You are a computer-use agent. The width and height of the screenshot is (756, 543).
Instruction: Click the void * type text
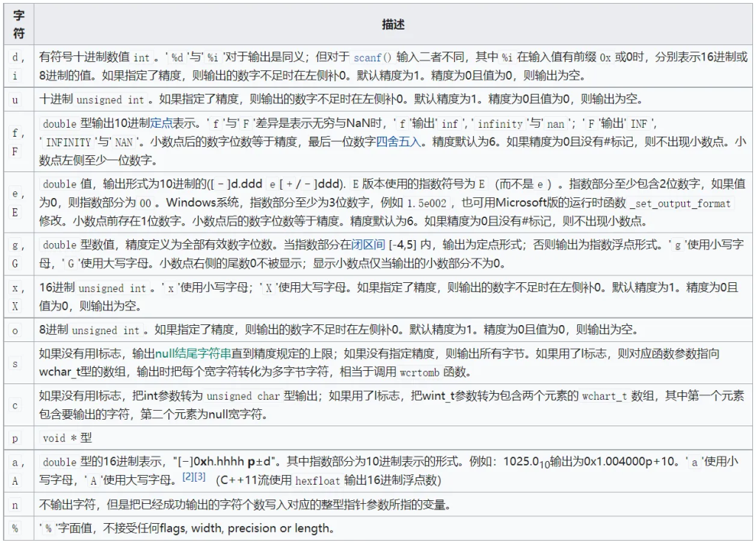pos(66,438)
